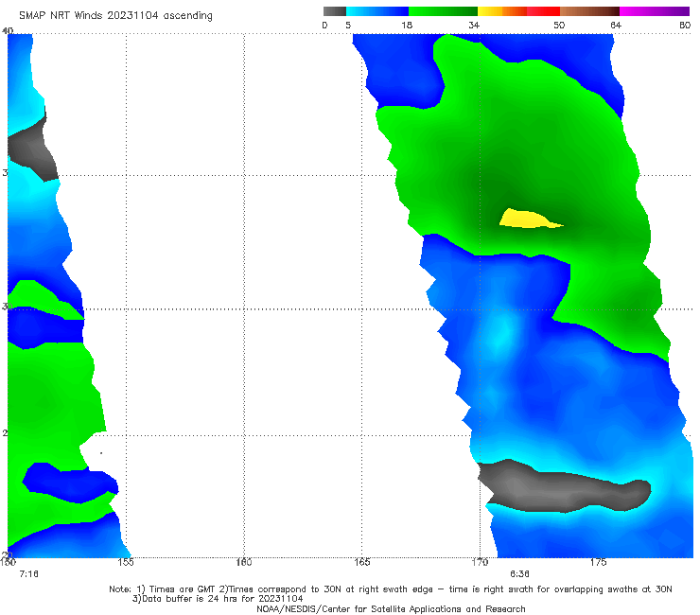Click the note line starting 'Note: 1) Times are GMT'

tap(391, 589)
